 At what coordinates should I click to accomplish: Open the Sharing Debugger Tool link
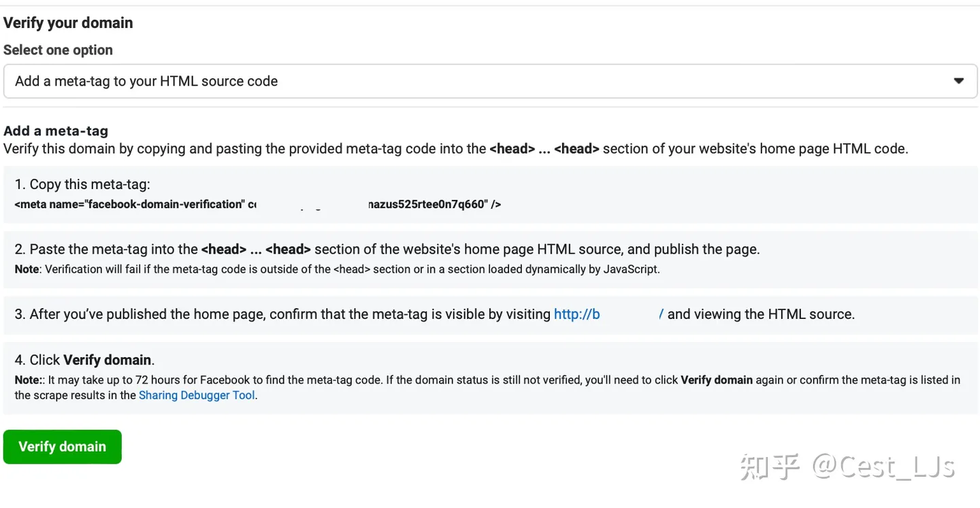[197, 395]
